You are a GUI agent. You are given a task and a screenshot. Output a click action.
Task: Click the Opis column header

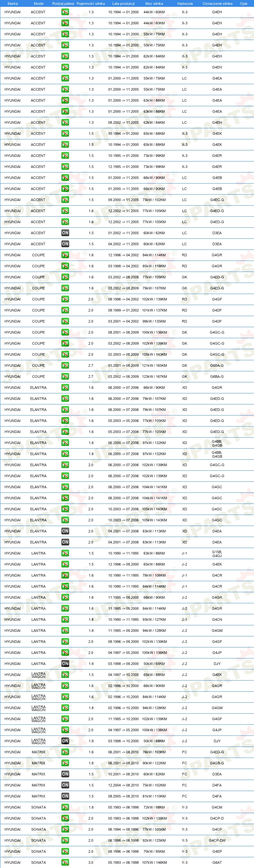click(244, 4)
